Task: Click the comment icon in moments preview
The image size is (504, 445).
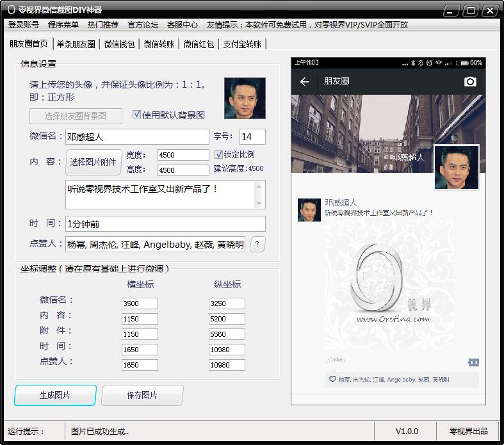Action: click(x=473, y=362)
